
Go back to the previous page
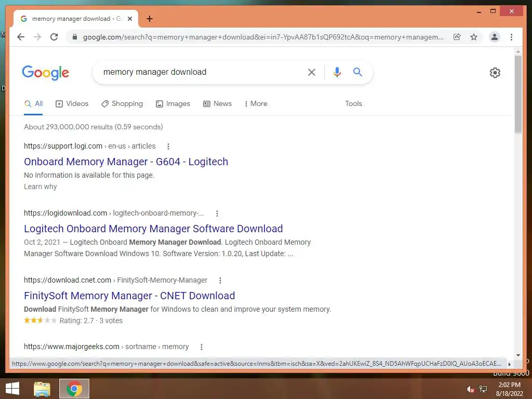pos(21,37)
